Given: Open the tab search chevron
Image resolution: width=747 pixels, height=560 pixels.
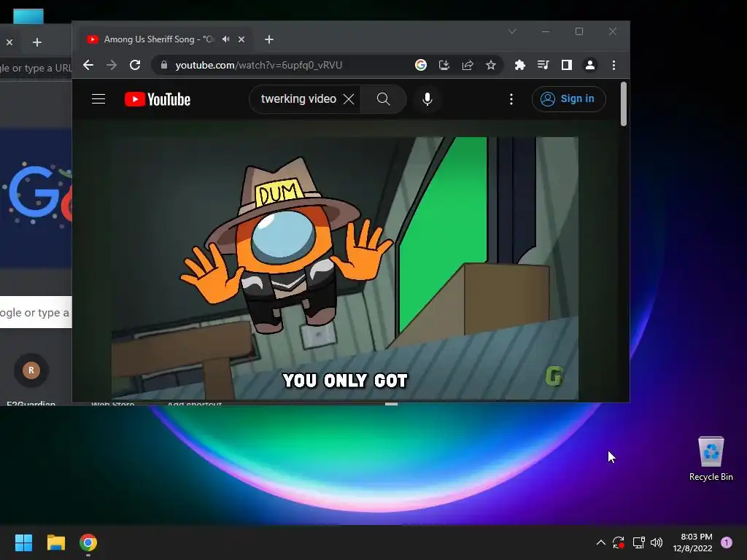Looking at the screenshot, I should tap(512, 31).
